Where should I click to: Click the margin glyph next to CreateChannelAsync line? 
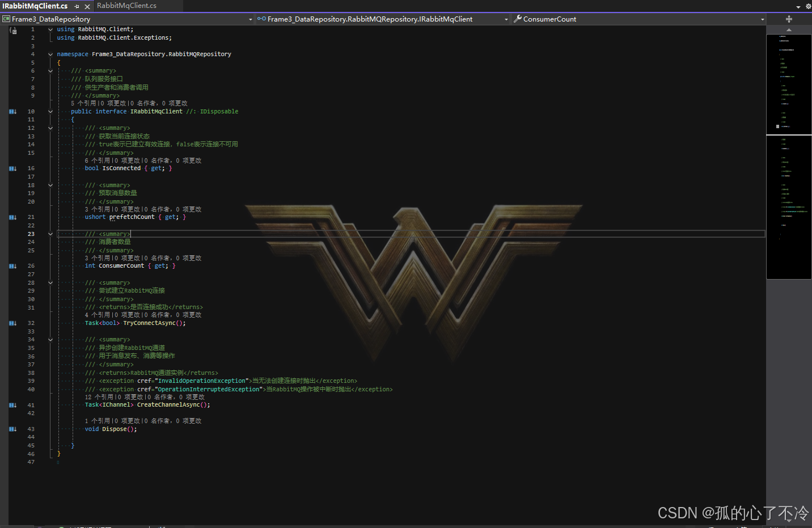pyautogui.click(x=12, y=405)
